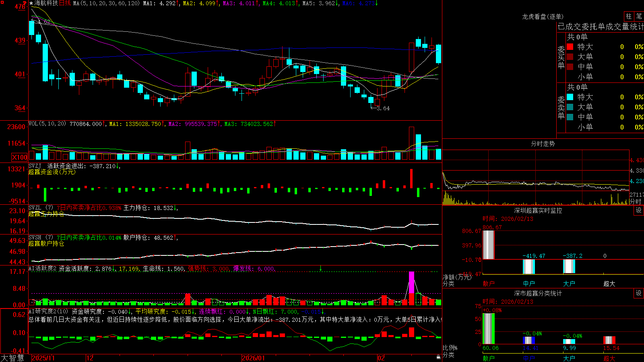644x362 pixels.
Task: Click the 日线 period label
Action: pos(65,3)
